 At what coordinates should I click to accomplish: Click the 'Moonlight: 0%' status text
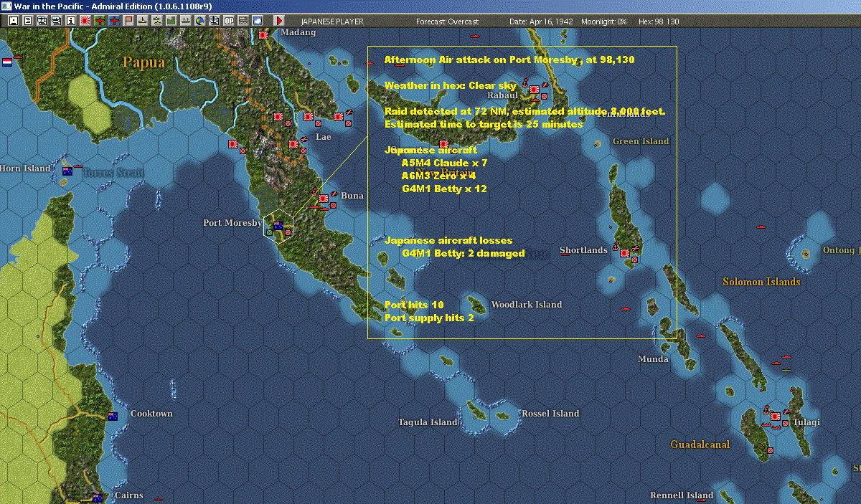(x=604, y=22)
